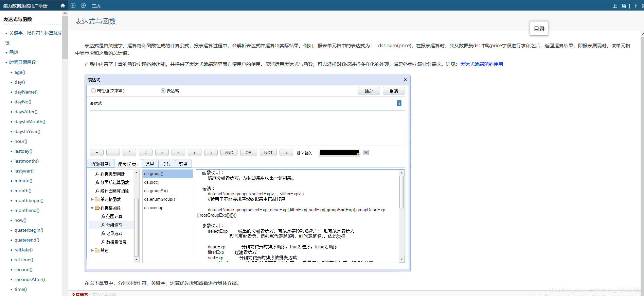Screen dimensions: 644x296
Task: Switch to the 变量 tab
Action: (183, 164)
